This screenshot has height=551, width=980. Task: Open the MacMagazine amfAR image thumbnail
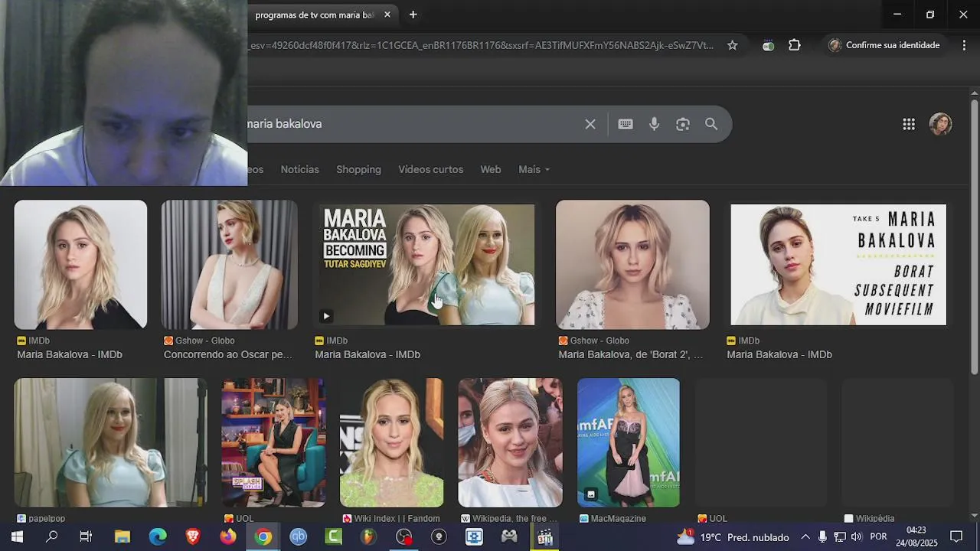point(629,442)
